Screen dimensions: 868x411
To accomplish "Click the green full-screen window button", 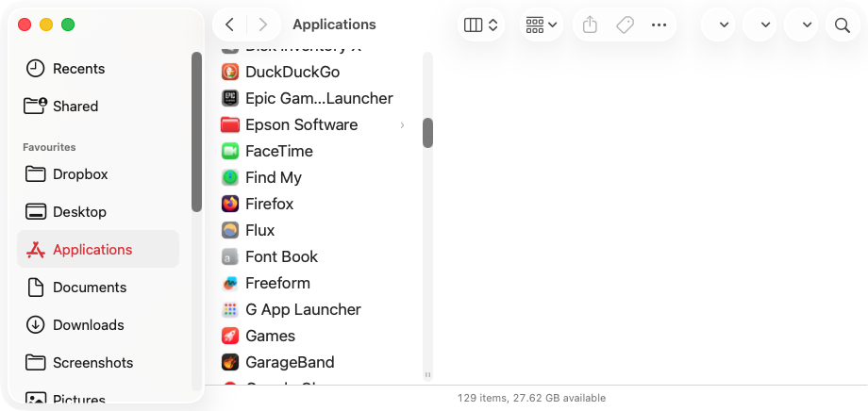I will (x=68, y=25).
